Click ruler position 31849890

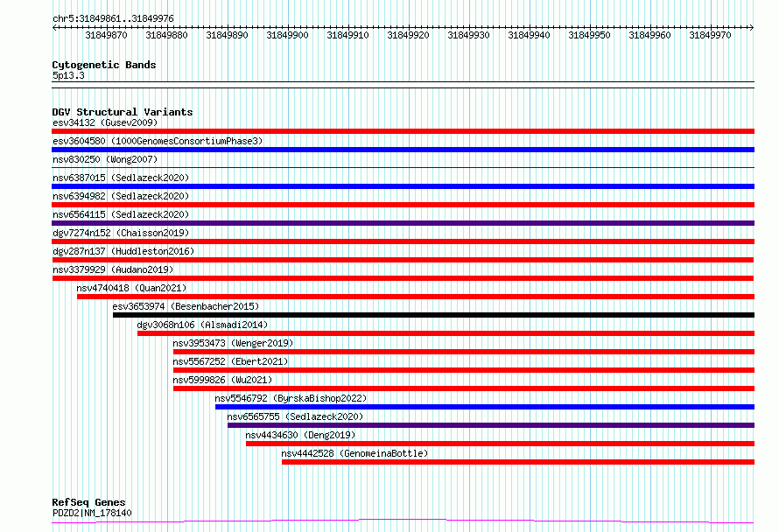coord(227,35)
